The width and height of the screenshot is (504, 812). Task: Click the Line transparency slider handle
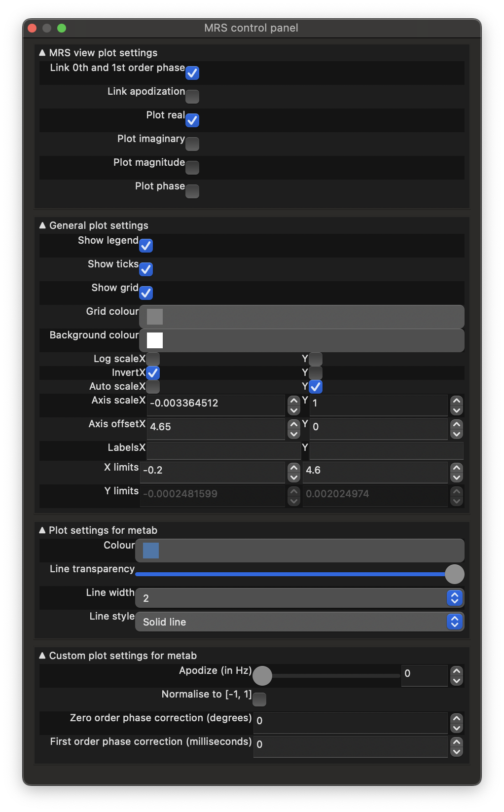[454, 574]
